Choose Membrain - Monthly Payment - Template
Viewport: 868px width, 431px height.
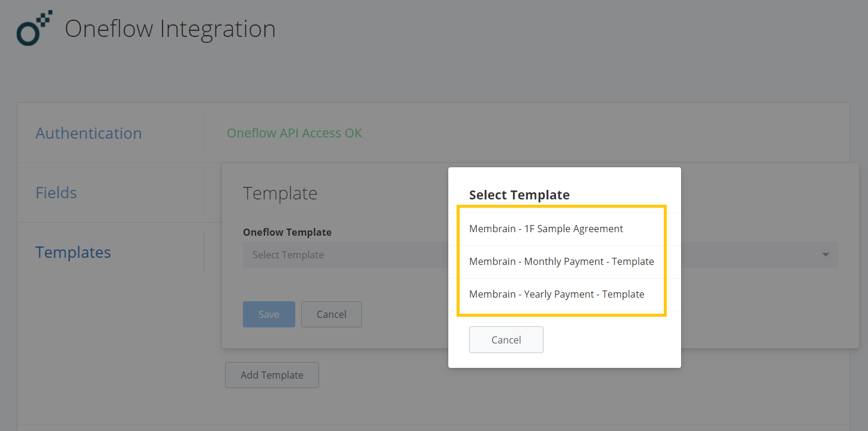[x=562, y=261]
